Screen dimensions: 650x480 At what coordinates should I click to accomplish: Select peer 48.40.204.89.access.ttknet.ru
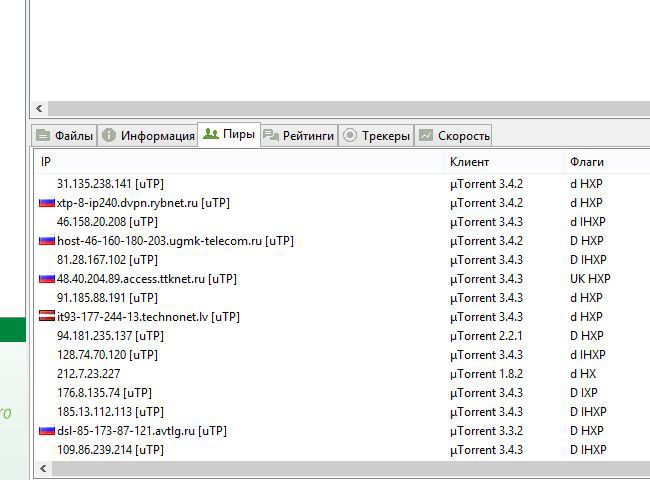pos(147,279)
